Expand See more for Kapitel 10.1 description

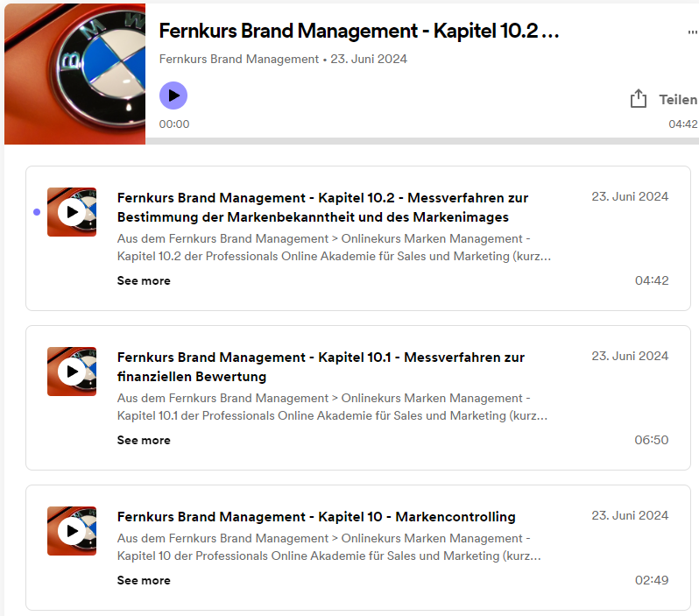click(144, 441)
